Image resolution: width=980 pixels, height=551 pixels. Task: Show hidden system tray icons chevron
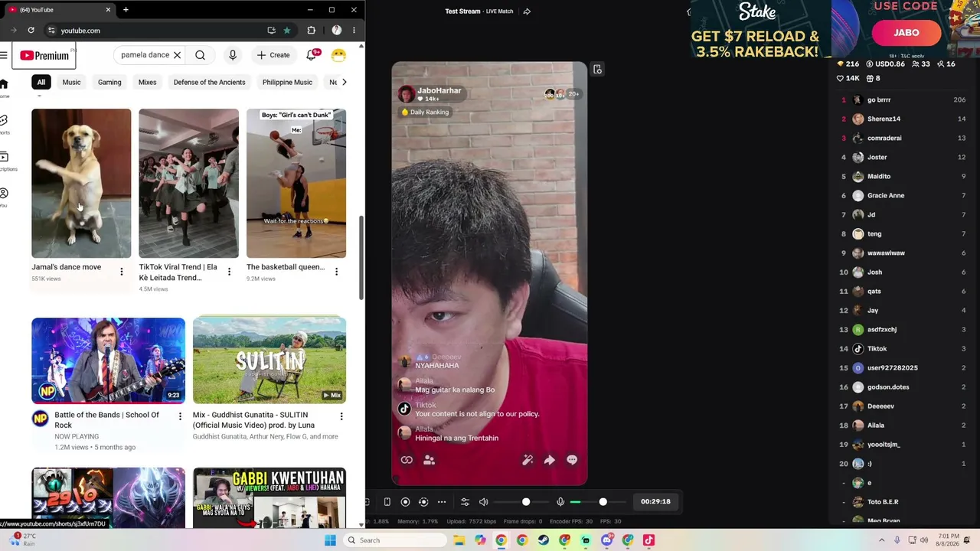coord(881,540)
